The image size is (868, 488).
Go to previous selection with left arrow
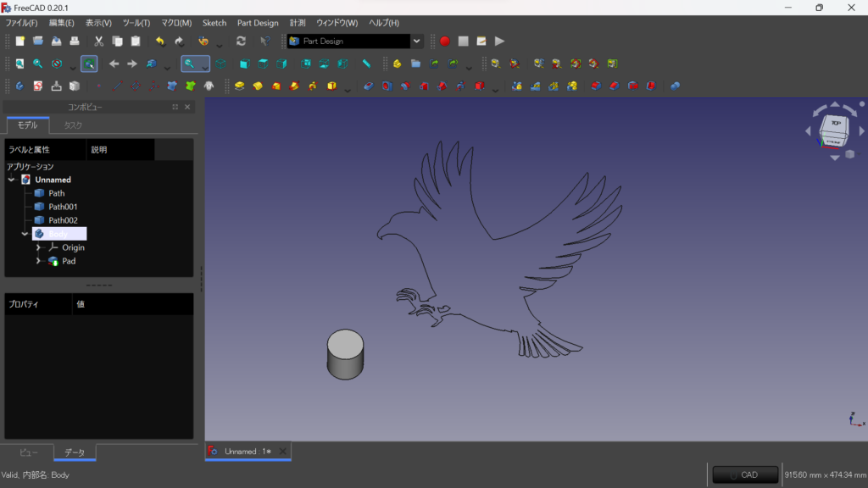coord(114,64)
